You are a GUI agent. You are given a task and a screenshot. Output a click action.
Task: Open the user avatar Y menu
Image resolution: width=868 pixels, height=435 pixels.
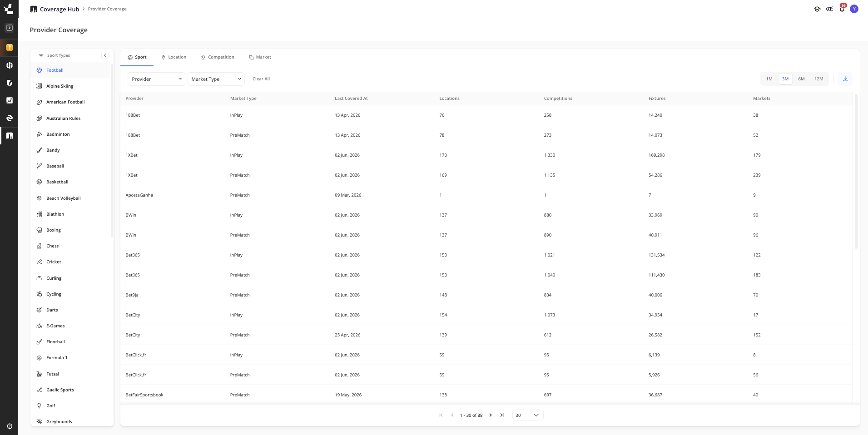[854, 9]
